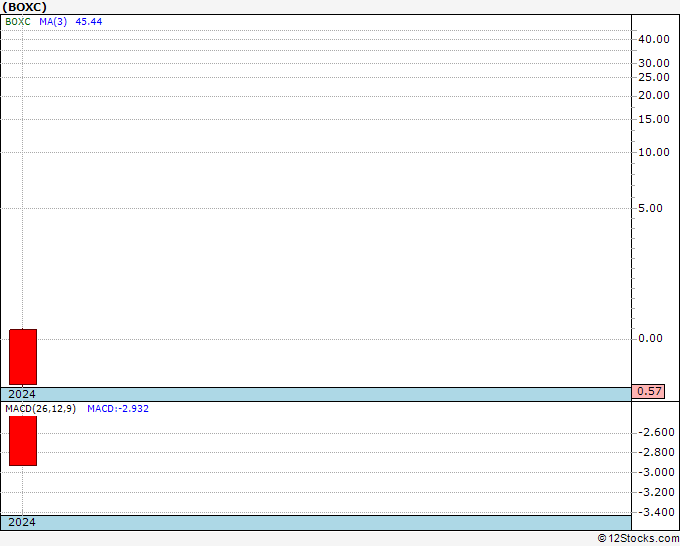Screen dimensions: 680x546
Task: Click the 2024 label on MACD axis
Action: click(x=22, y=522)
